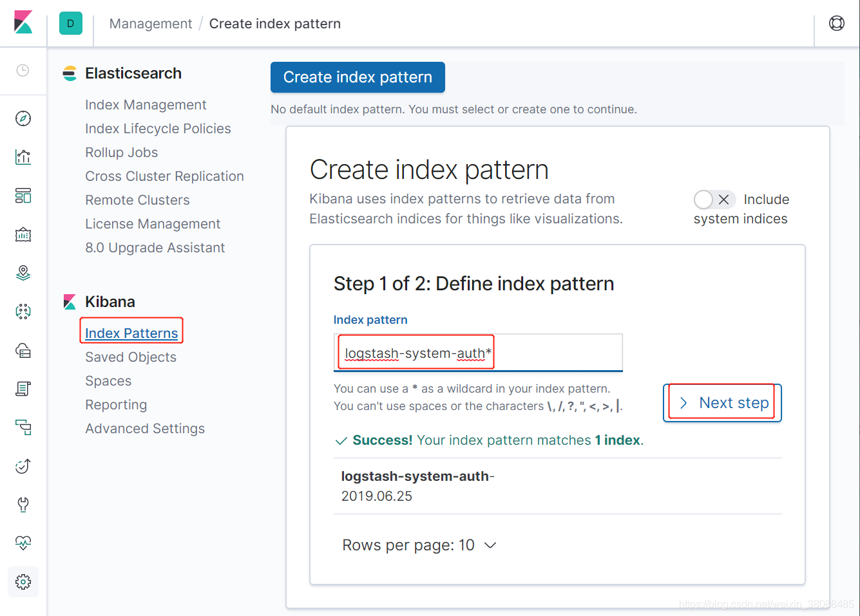860x616 pixels.
Task: Open Index Management page
Action: pyautogui.click(x=146, y=105)
